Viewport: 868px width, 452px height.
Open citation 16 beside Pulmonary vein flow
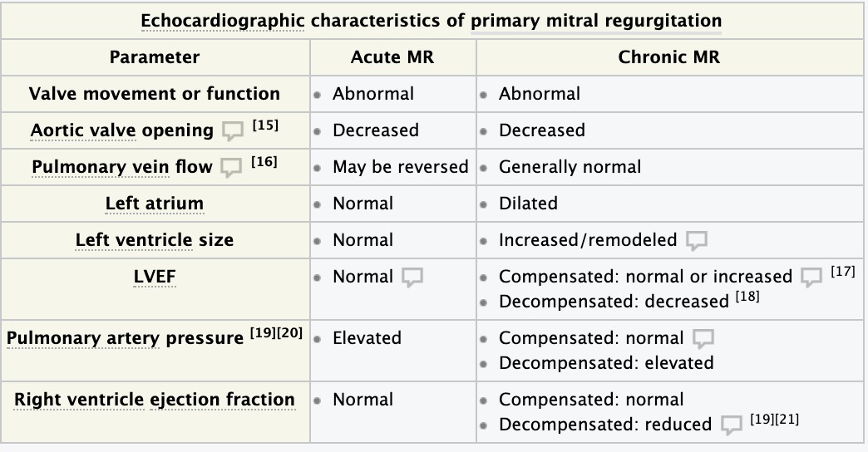pos(264,162)
